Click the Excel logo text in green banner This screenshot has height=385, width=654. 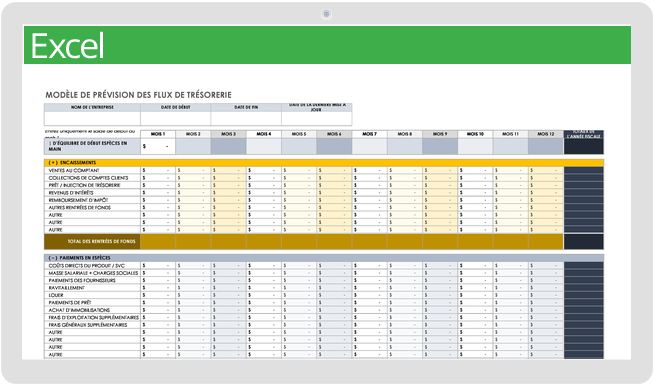click(67, 46)
